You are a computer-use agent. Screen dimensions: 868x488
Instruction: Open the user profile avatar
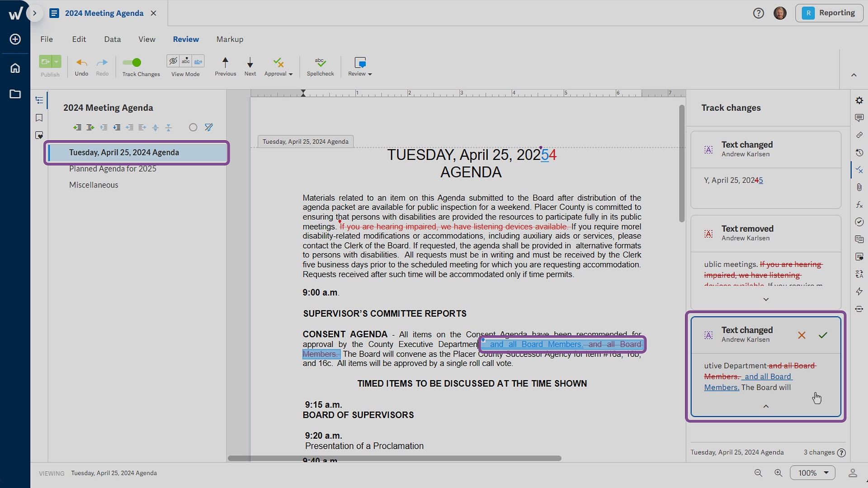(x=779, y=13)
